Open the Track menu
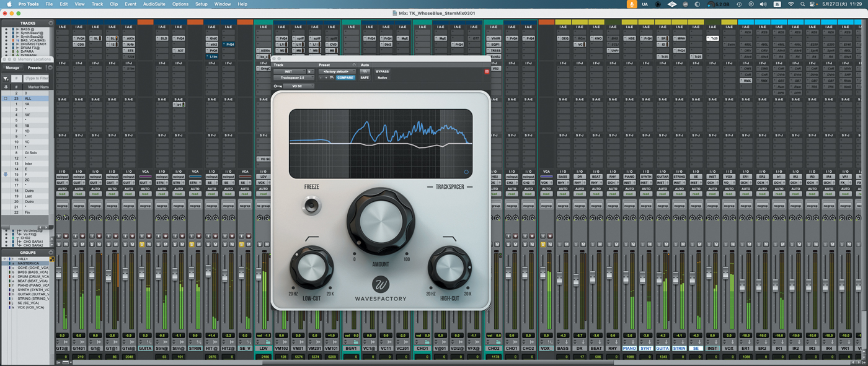868x366 pixels. click(x=97, y=4)
